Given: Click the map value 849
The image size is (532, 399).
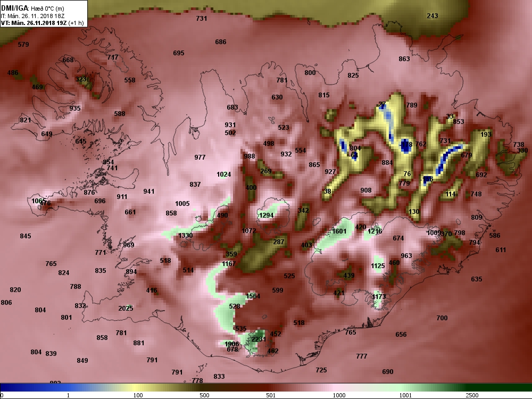Looking at the screenshot, I should 82,360.
